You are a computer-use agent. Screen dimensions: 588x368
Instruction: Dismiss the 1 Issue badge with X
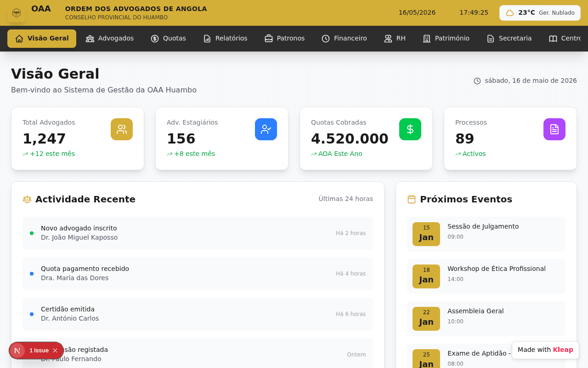pyautogui.click(x=55, y=351)
